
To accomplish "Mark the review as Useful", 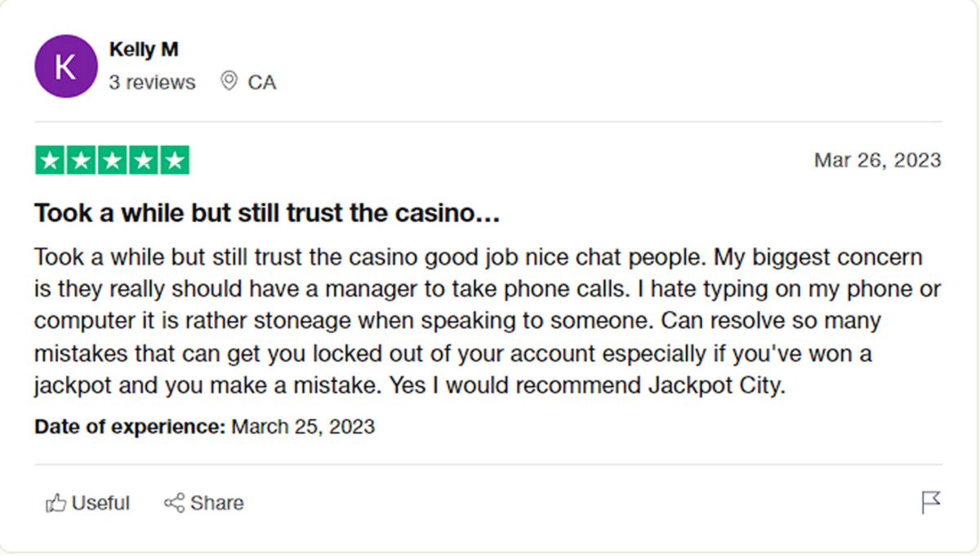I will point(100,503).
